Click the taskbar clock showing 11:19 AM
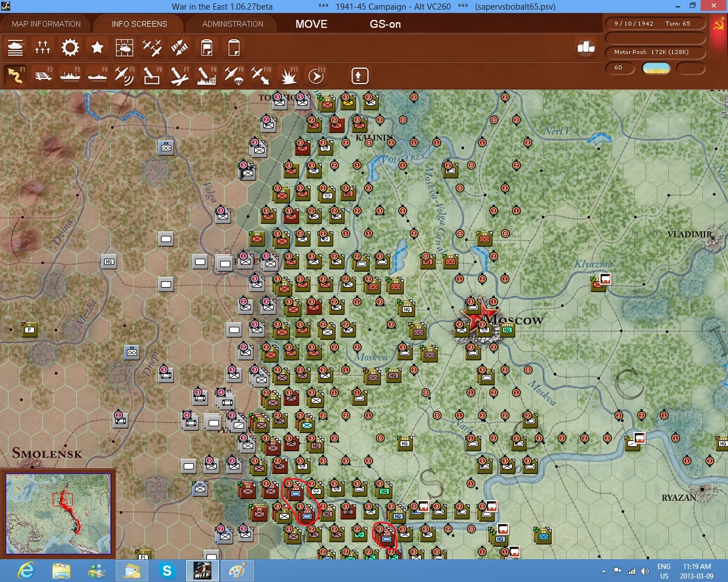The height and width of the screenshot is (582, 728). pos(697,571)
